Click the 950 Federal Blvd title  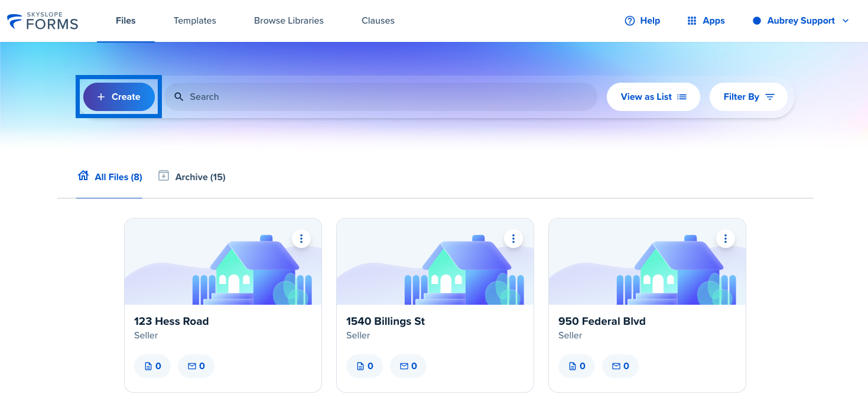[x=602, y=321]
